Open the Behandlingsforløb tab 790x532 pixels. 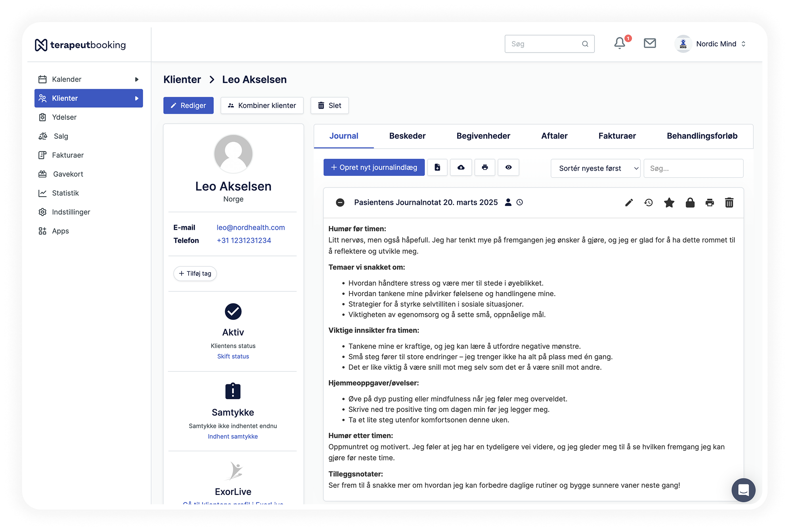tap(702, 136)
